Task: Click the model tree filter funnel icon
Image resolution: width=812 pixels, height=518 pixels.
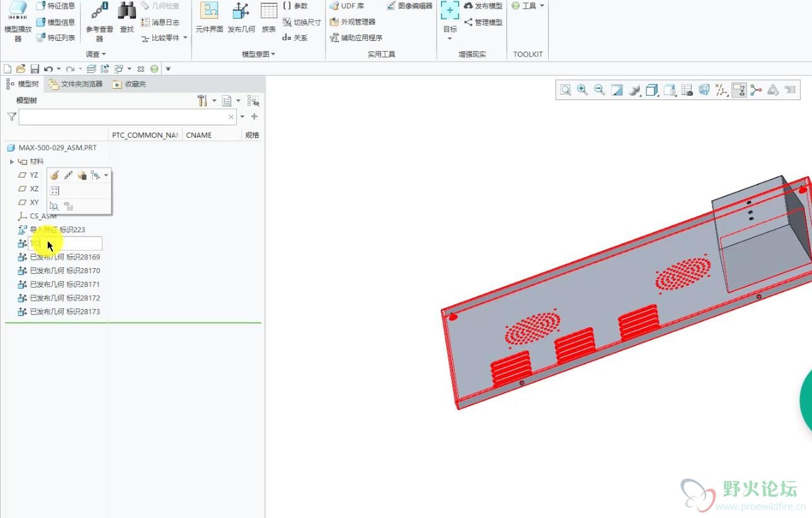Action: (11, 116)
